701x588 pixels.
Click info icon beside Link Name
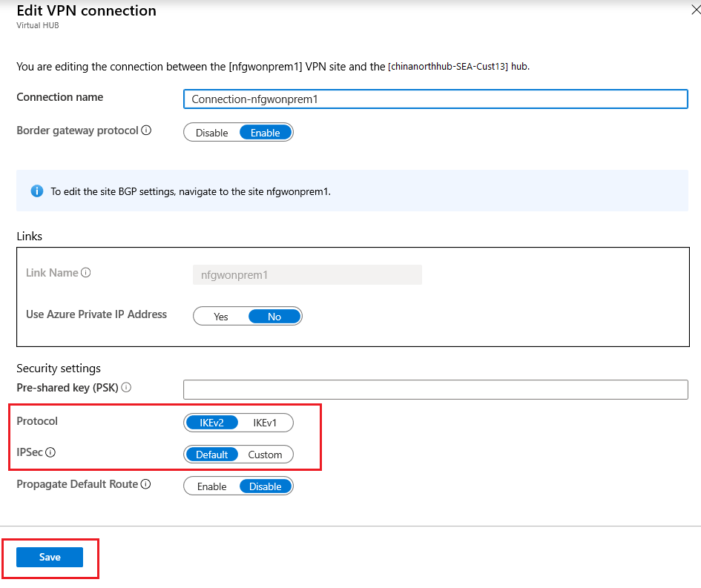tap(86, 273)
